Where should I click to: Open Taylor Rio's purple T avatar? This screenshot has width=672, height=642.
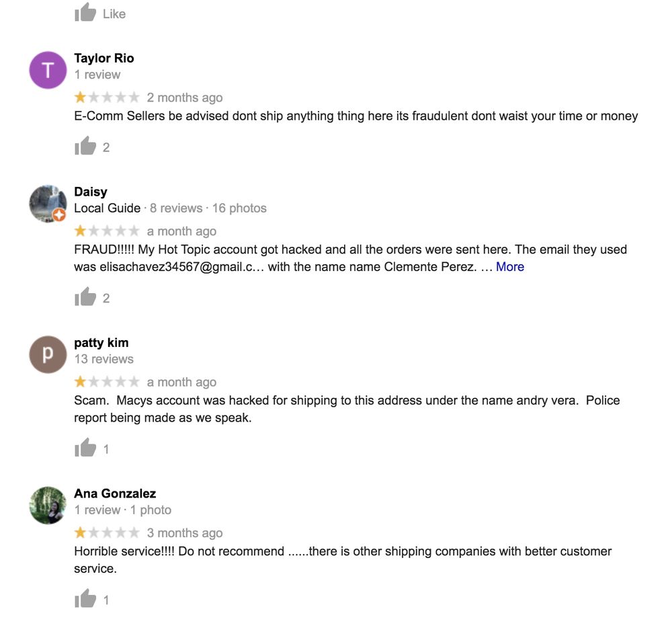pos(48,70)
